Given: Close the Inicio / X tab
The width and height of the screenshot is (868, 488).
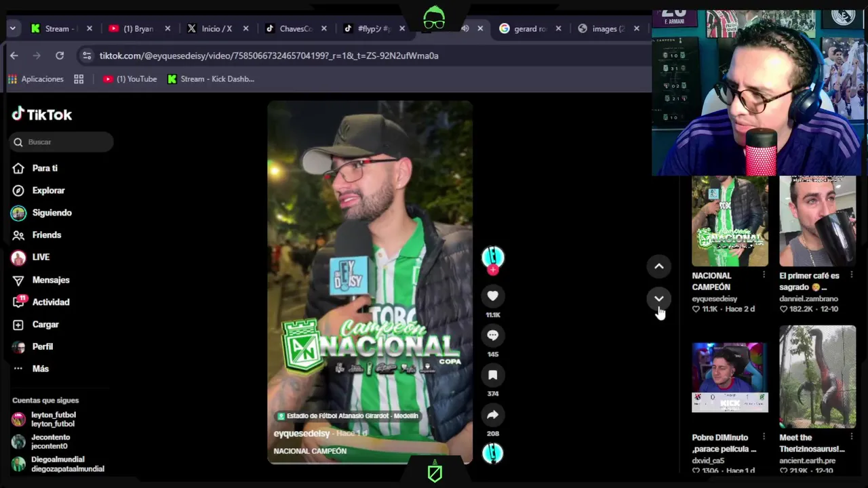Looking at the screenshot, I should [245, 28].
